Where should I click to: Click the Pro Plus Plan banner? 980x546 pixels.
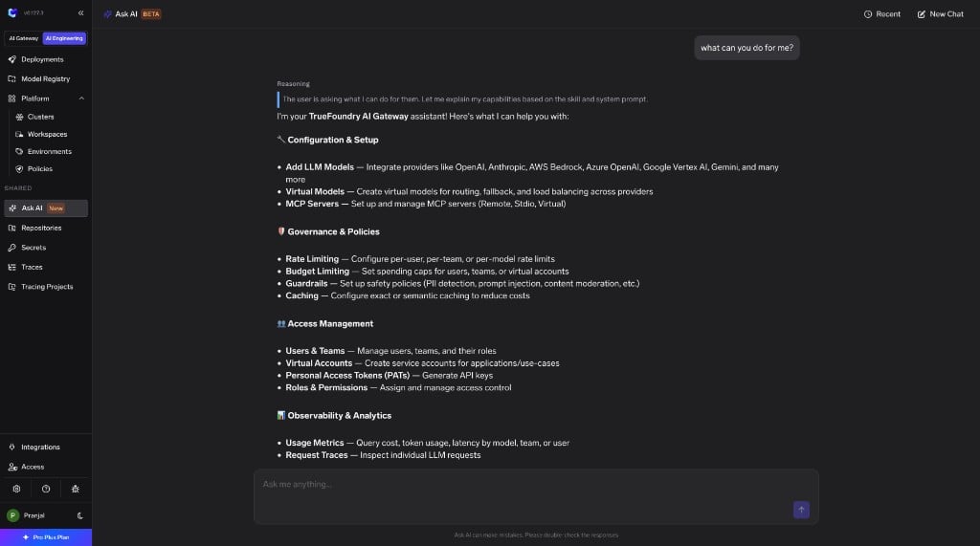46,537
